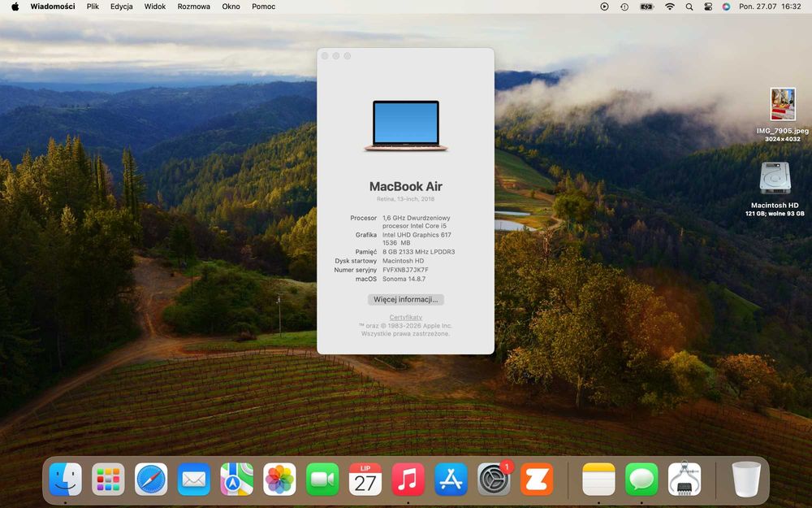Launch Music from the Dock
This screenshot has width=812, height=508.
(x=408, y=480)
